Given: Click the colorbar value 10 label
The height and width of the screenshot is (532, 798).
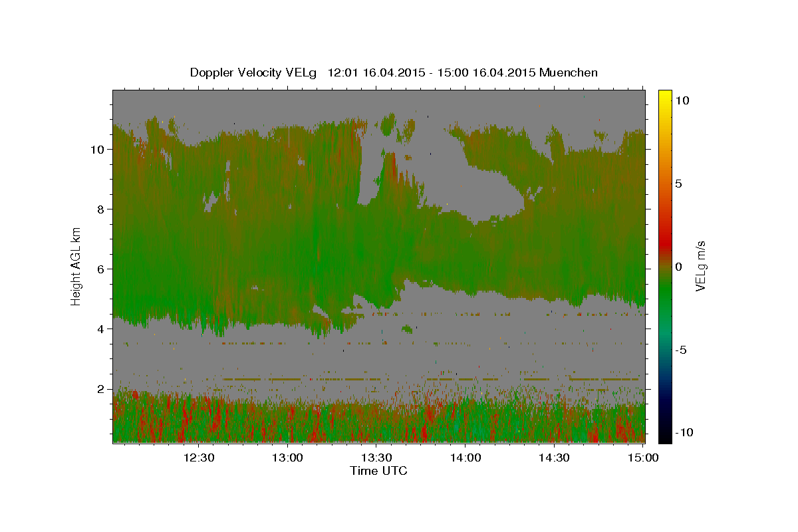Looking at the screenshot, I should (682, 100).
